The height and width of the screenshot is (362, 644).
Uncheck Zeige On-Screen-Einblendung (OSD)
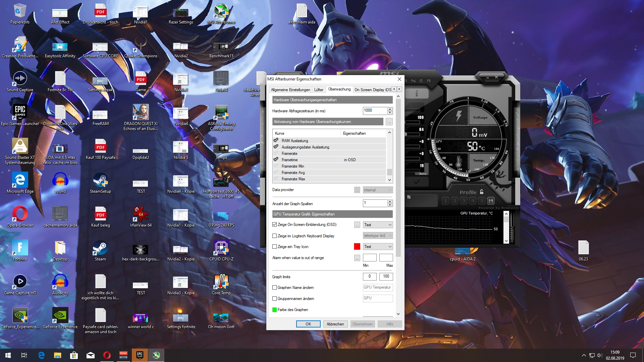click(x=275, y=225)
